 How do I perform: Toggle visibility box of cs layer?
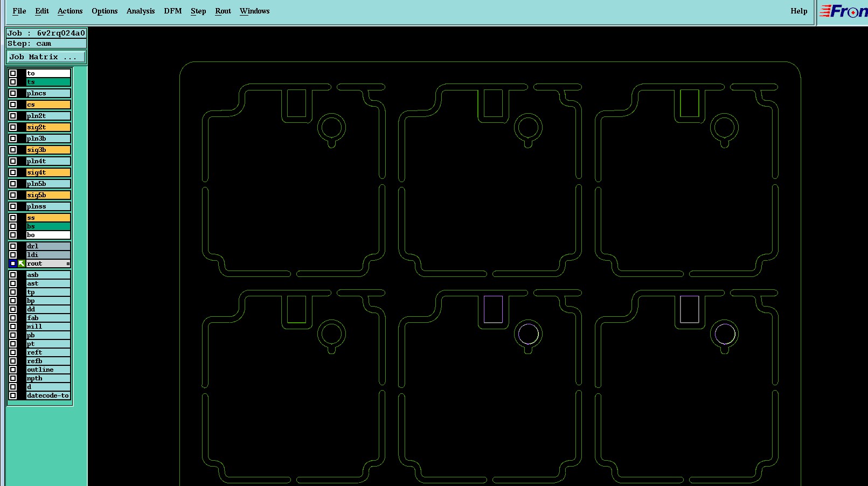point(13,105)
